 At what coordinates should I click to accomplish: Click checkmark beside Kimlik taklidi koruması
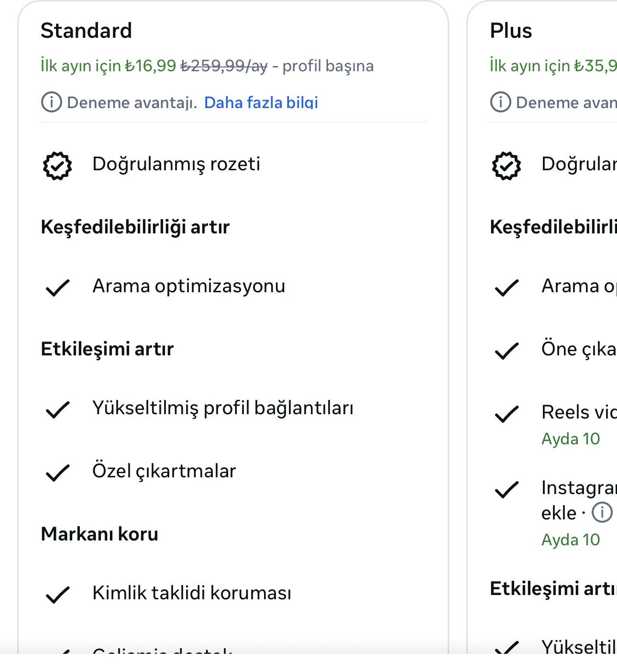click(57, 595)
